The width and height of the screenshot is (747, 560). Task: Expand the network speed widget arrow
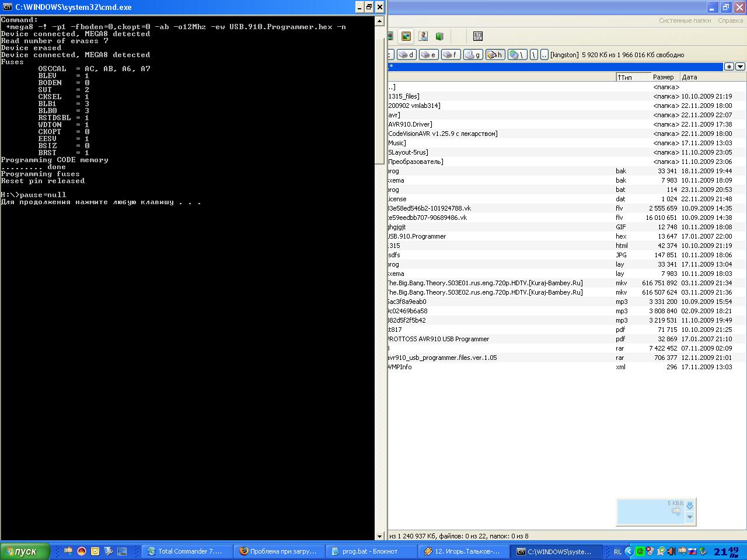pos(690,517)
